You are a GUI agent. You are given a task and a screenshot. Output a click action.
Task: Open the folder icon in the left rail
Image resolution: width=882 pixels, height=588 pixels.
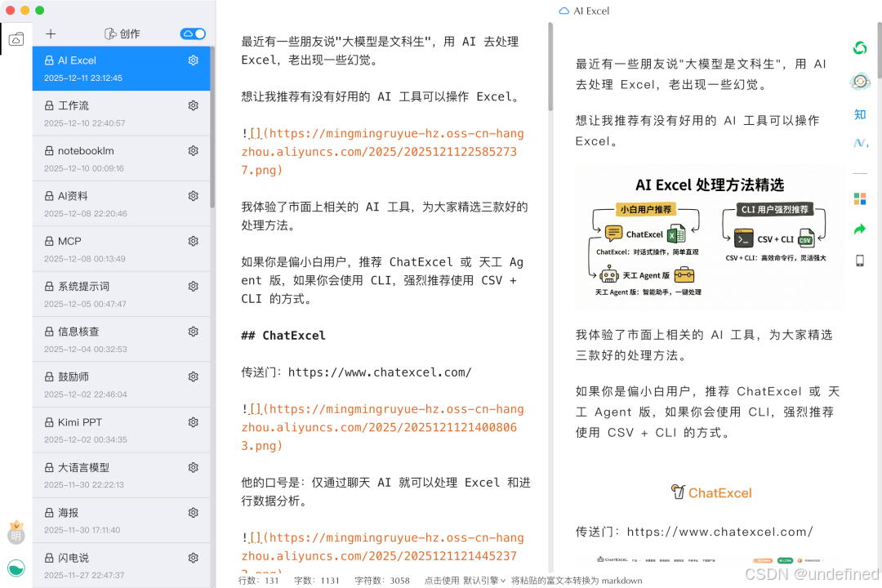(x=16, y=39)
